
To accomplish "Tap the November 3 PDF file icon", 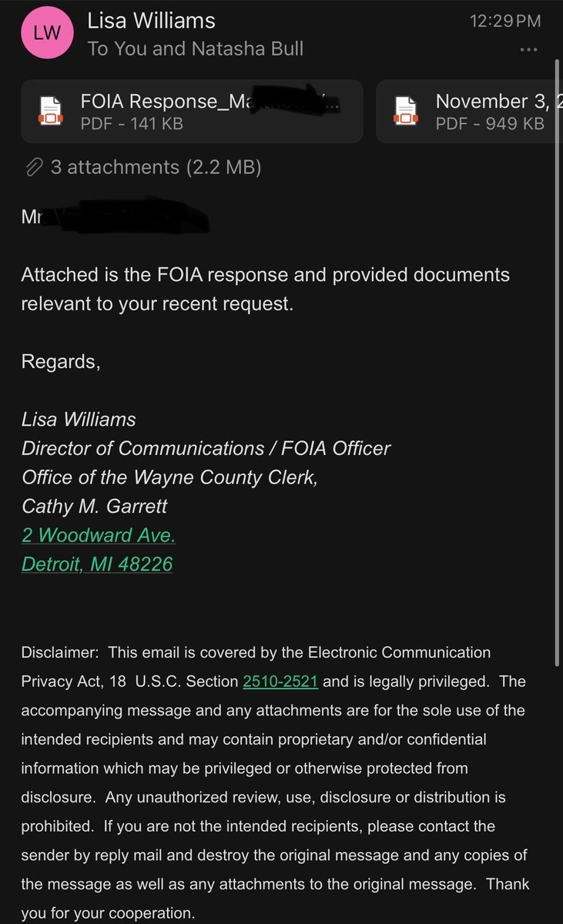I will coord(405,112).
